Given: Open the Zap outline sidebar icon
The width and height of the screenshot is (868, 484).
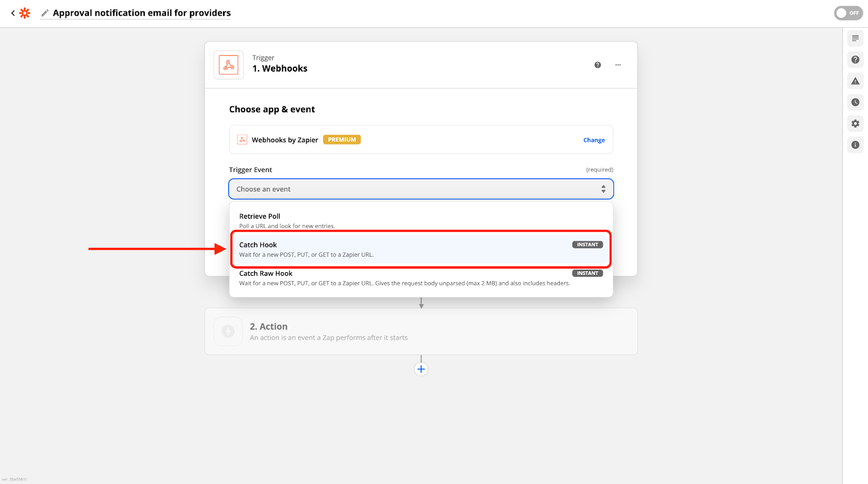Looking at the screenshot, I should (x=856, y=39).
